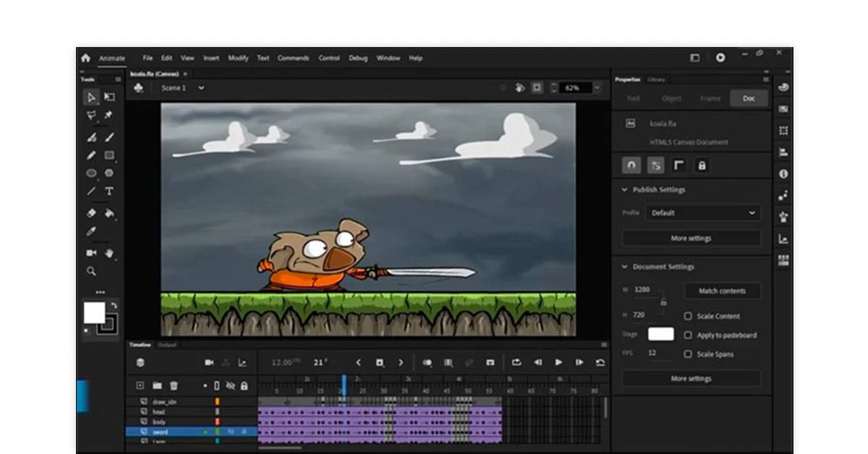Toggle Scale Content checkbox
Image resolution: width=868 pixels, height=454 pixels.
pyautogui.click(x=688, y=316)
